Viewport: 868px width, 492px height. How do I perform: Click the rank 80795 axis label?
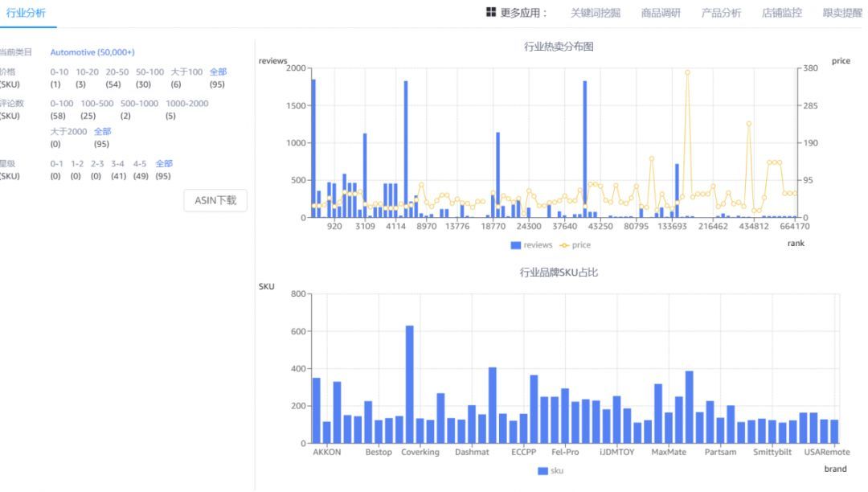click(x=636, y=227)
